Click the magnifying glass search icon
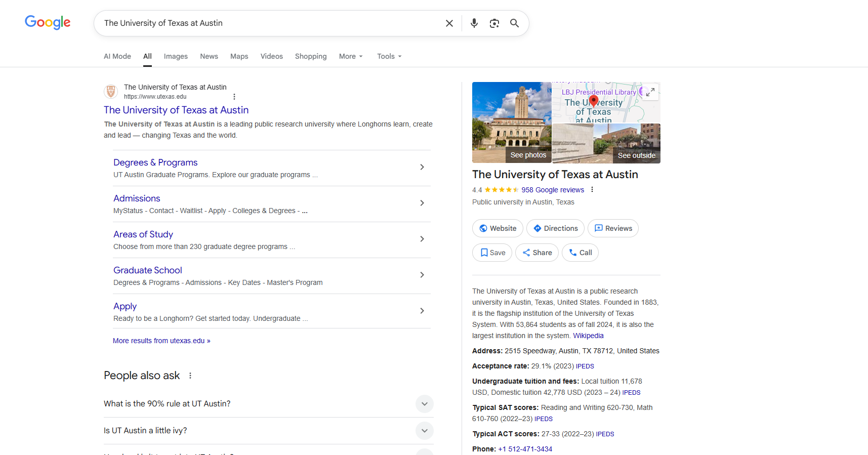 click(x=514, y=23)
